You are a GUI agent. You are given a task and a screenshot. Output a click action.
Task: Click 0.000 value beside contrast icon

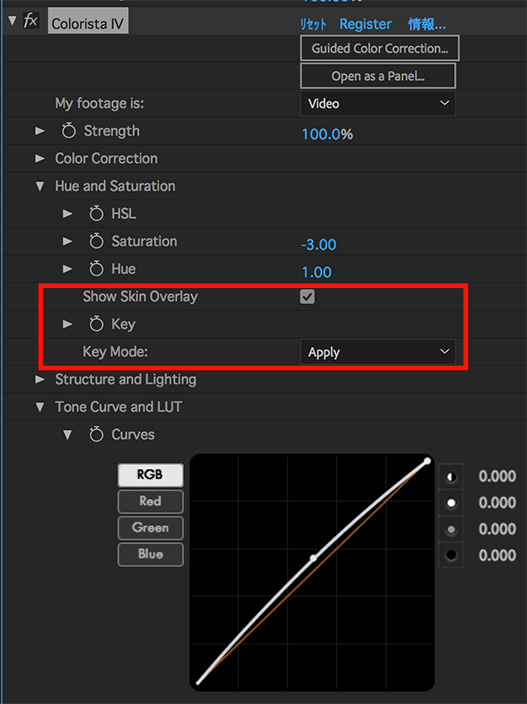pos(497,476)
